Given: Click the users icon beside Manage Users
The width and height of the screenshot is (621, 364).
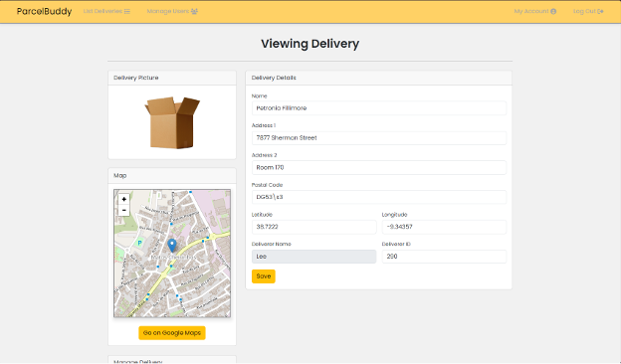Looking at the screenshot, I should point(194,12).
